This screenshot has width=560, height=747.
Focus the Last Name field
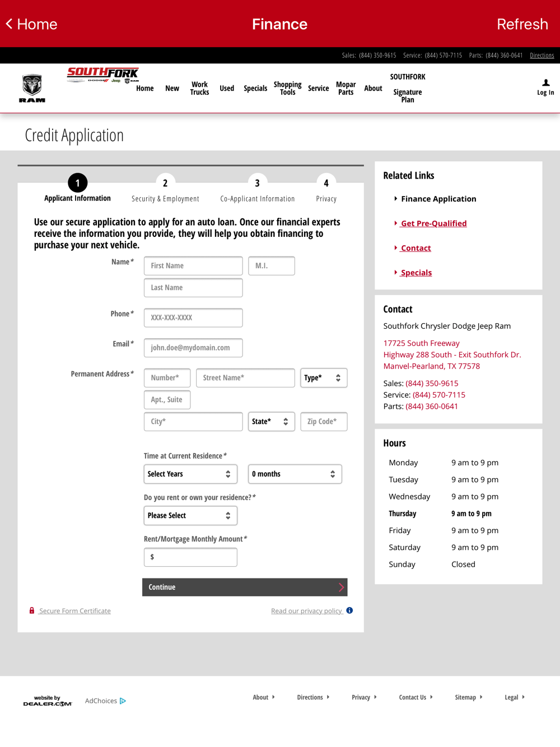click(193, 287)
